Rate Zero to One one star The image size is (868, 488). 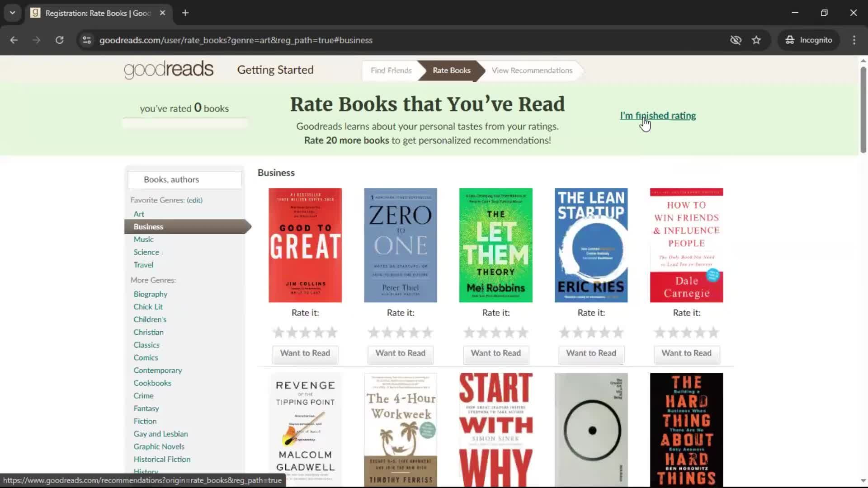373,333
